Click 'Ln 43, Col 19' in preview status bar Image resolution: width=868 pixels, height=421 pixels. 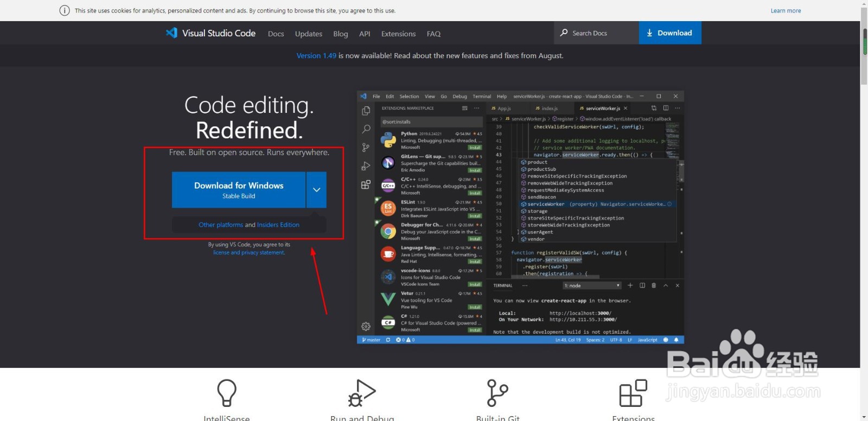coord(568,340)
